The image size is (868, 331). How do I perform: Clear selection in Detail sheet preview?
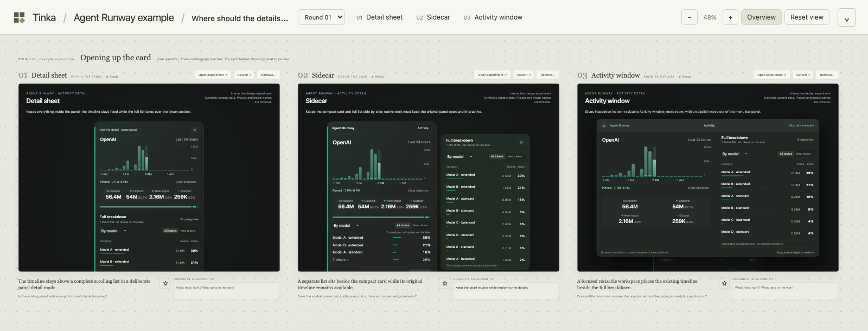tap(186, 182)
